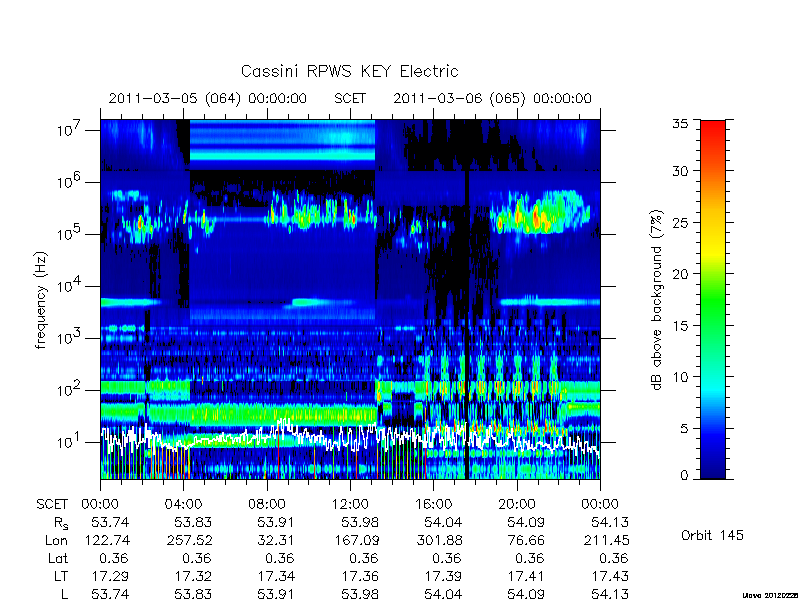Select the 12:00 time tick label
Screen dimensions: 800x600
[350, 505]
